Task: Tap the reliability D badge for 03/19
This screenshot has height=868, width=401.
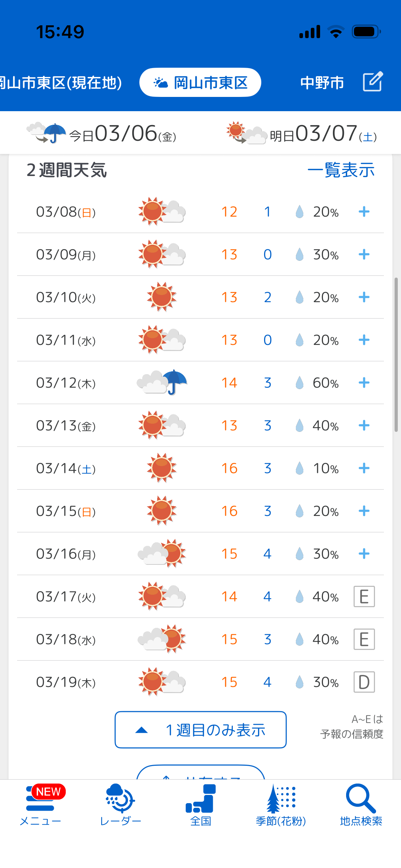Action: pyautogui.click(x=364, y=682)
